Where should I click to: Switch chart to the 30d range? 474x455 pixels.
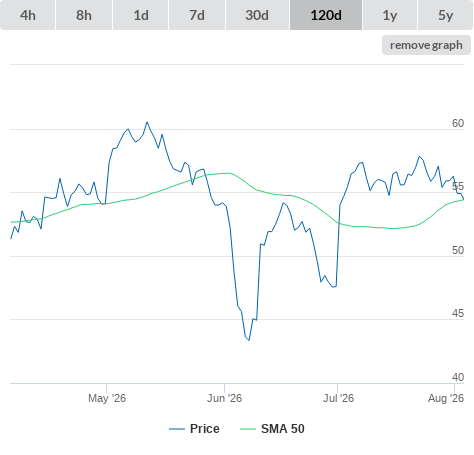[x=257, y=15]
